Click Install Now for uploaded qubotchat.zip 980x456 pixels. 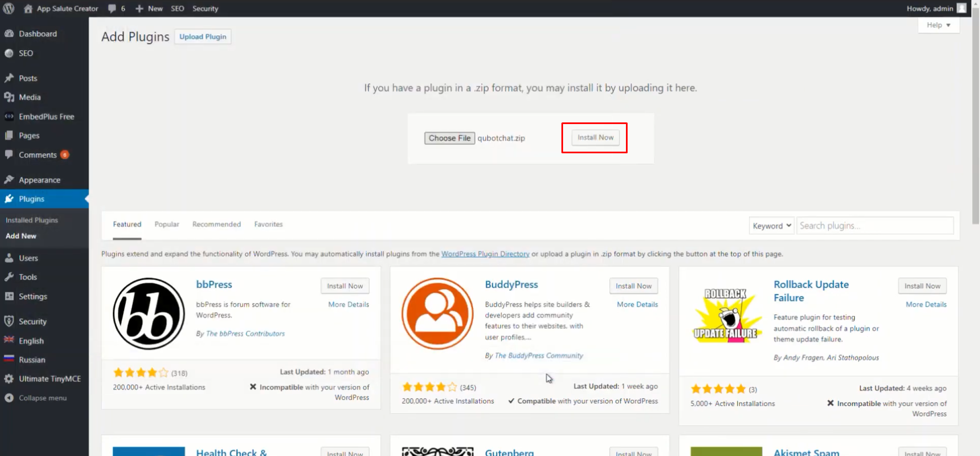tap(595, 137)
